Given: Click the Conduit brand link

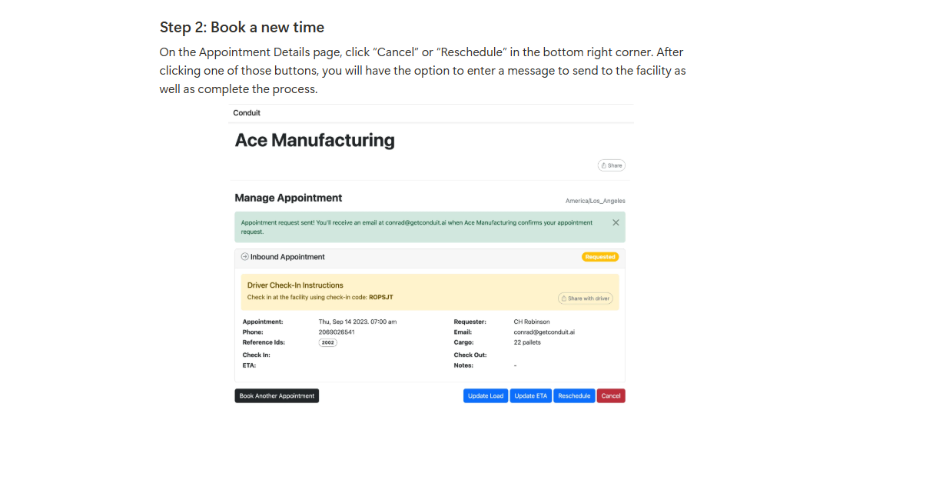Looking at the screenshot, I should 246,113.
